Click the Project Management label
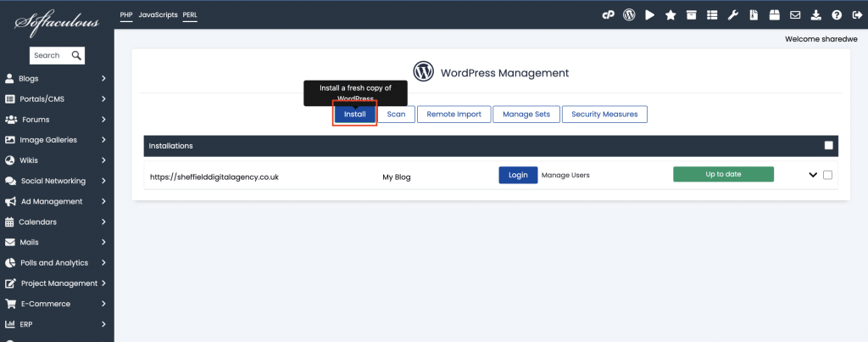868x342 pixels. pos(59,283)
